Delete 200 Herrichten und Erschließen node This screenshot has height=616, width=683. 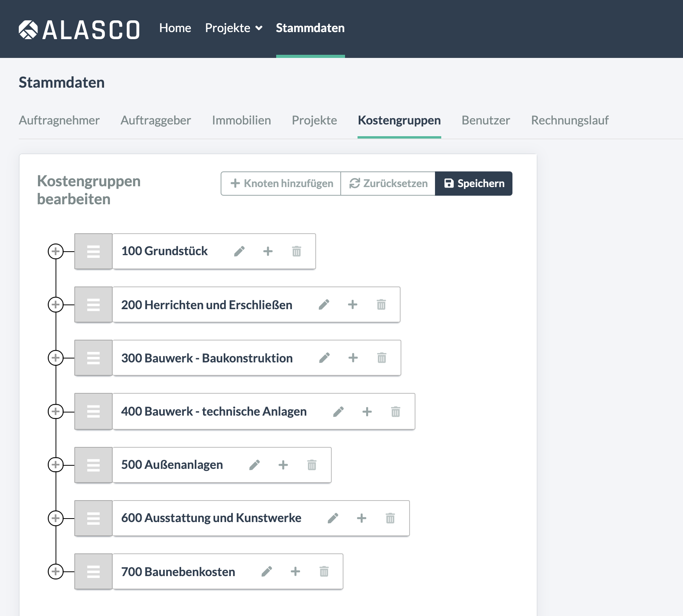point(381,304)
